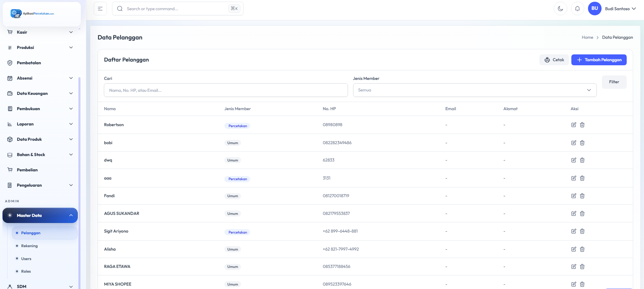
Task: Expand the Absensi menu
Action: 40,78
